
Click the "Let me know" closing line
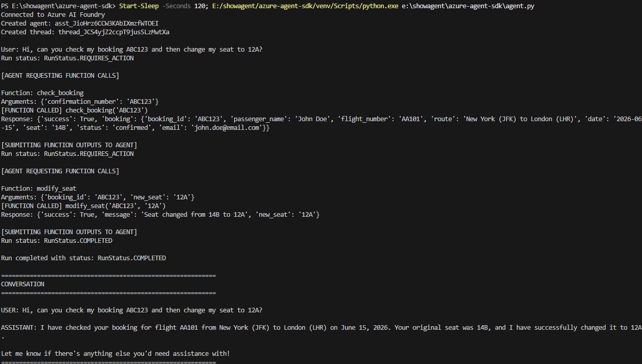tap(115, 354)
